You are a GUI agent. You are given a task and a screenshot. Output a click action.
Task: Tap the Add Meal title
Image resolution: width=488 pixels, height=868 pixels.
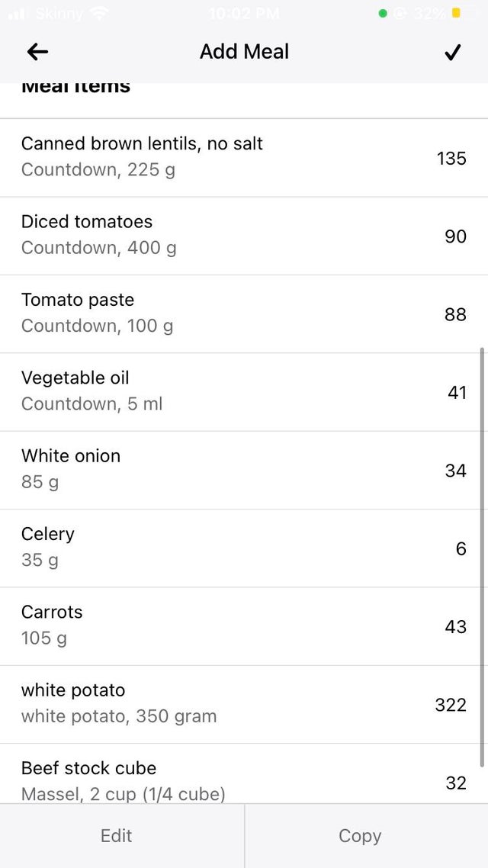coord(244,52)
